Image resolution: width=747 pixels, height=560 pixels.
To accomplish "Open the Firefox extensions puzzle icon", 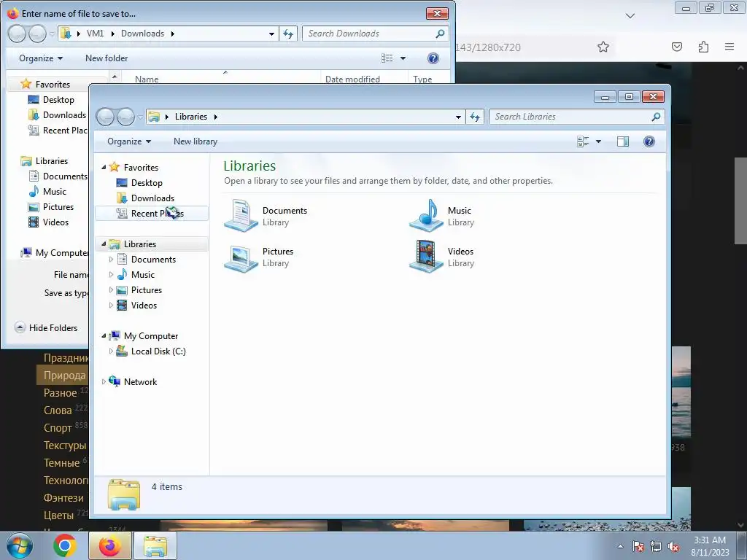I will (x=703, y=47).
